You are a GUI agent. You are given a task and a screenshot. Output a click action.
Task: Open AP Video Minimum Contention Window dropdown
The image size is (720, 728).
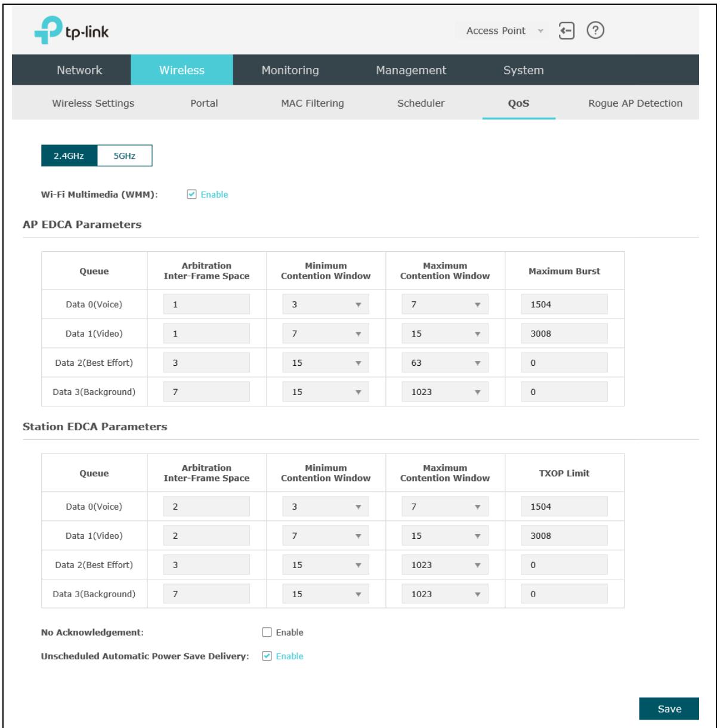326,334
